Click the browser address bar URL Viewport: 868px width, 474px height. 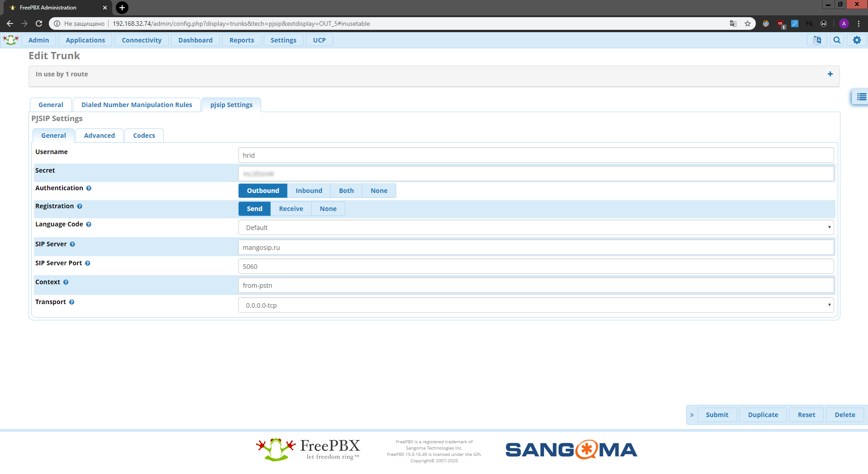(241, 23)
